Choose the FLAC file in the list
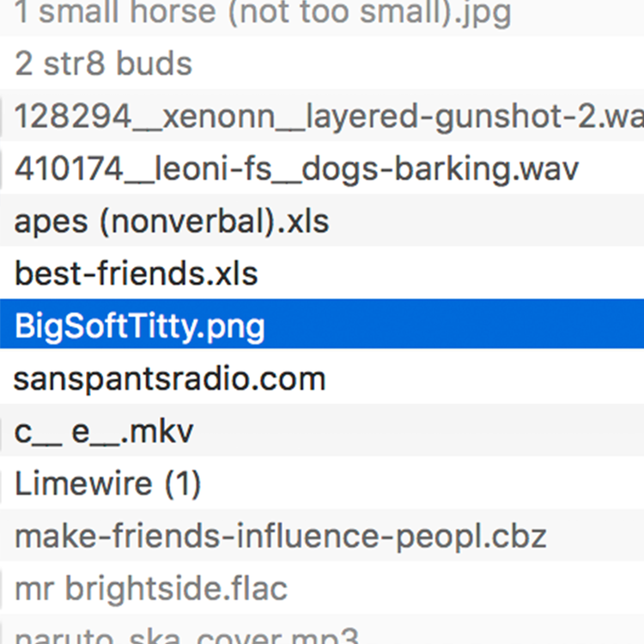This screenshot has width=644, height=644. (151, 589)
